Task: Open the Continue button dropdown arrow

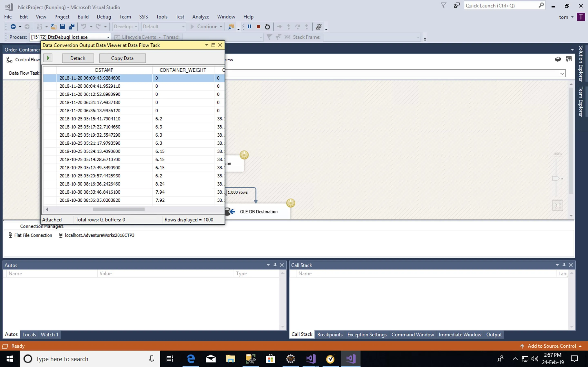Action: click(x=221, y=27)
